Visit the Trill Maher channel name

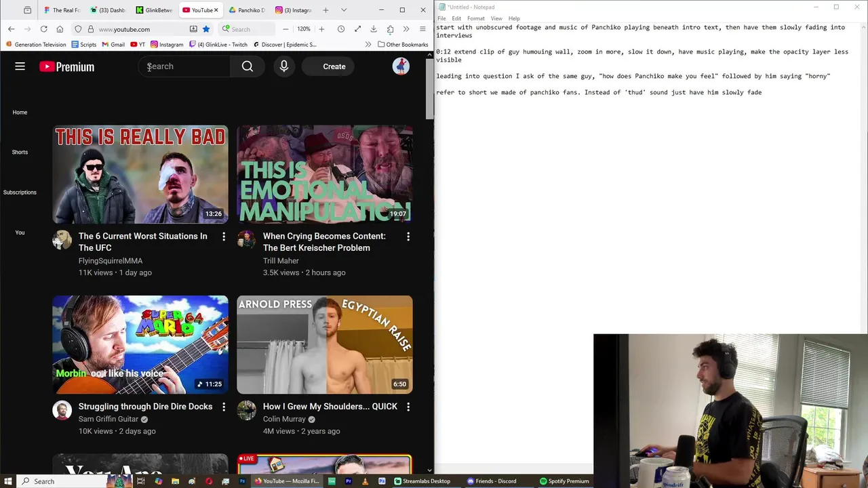[x=281, y=261]
